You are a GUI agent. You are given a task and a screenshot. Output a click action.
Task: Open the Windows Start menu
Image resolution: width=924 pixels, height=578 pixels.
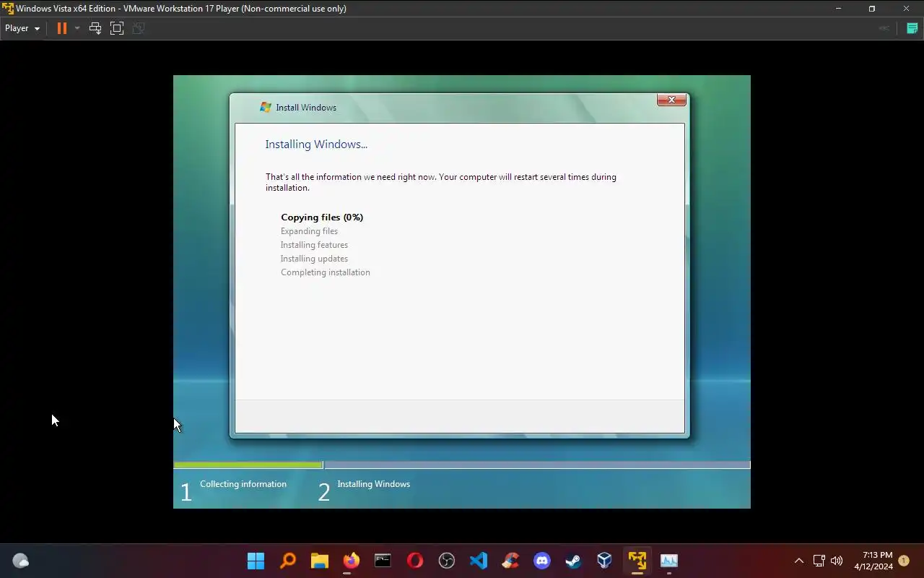click(x=256, y=561)
